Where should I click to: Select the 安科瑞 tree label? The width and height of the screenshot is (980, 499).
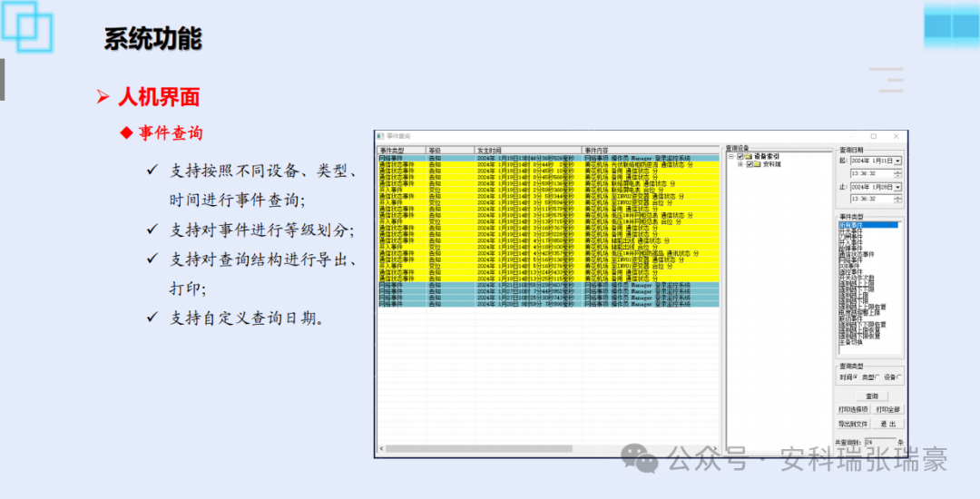(772, 164)
